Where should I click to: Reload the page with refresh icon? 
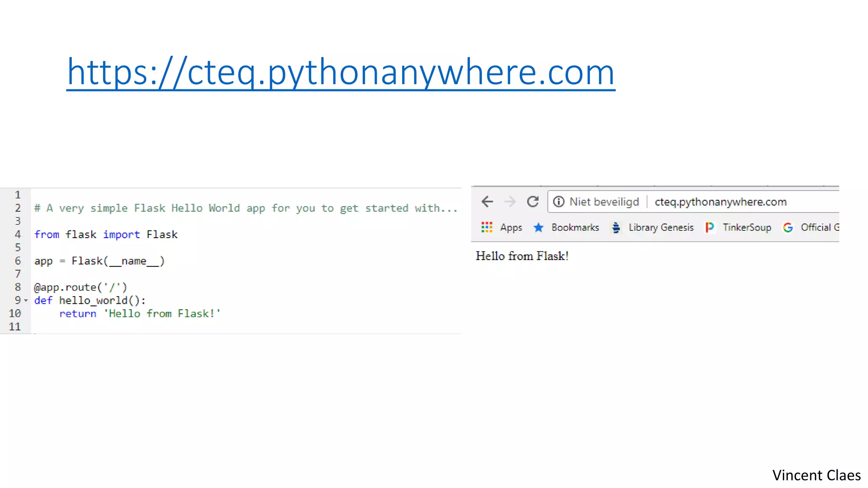(533, 202)
